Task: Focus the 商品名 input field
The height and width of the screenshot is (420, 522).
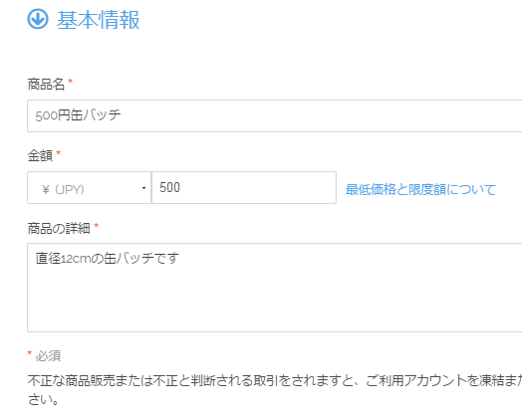Action: click(274, 115)
